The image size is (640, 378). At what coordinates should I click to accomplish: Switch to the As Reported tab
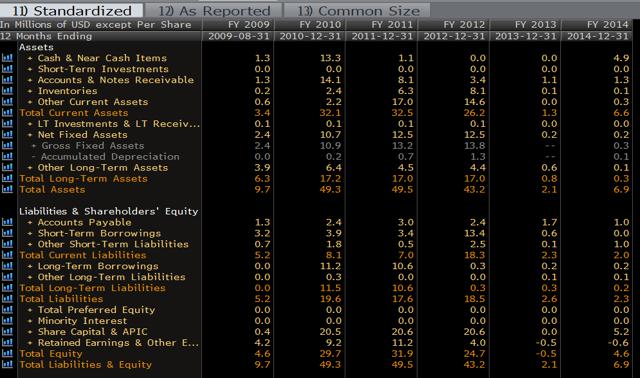(214, 11)
